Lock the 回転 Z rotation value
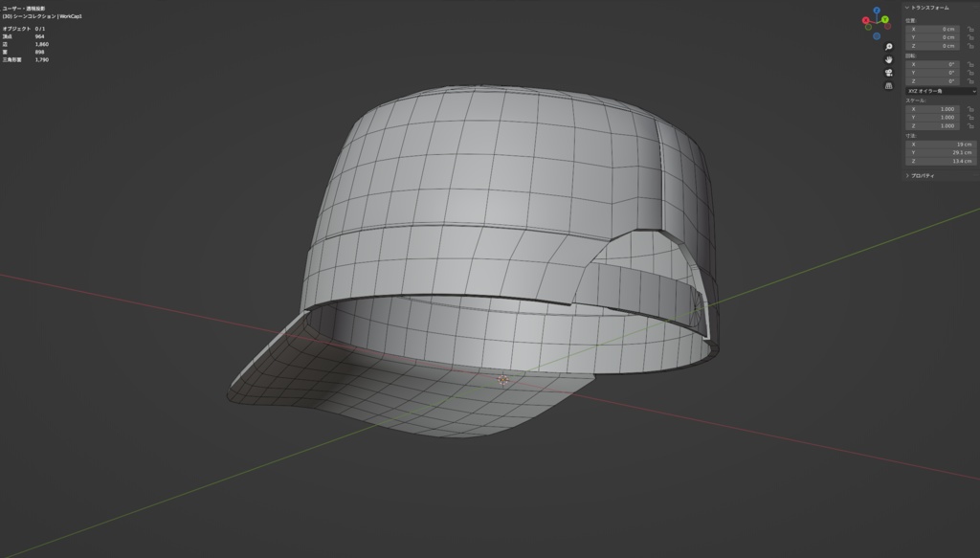 [x=970, y=79]
